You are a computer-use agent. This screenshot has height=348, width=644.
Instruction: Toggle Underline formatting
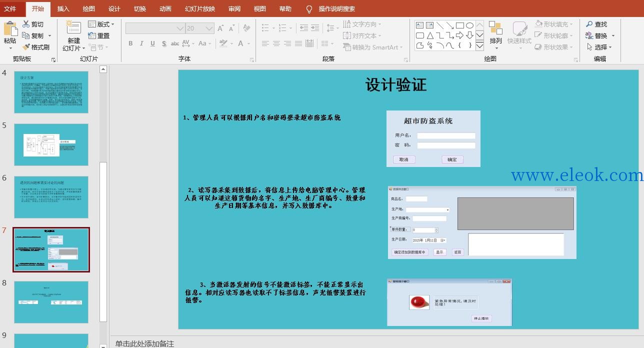152,43
